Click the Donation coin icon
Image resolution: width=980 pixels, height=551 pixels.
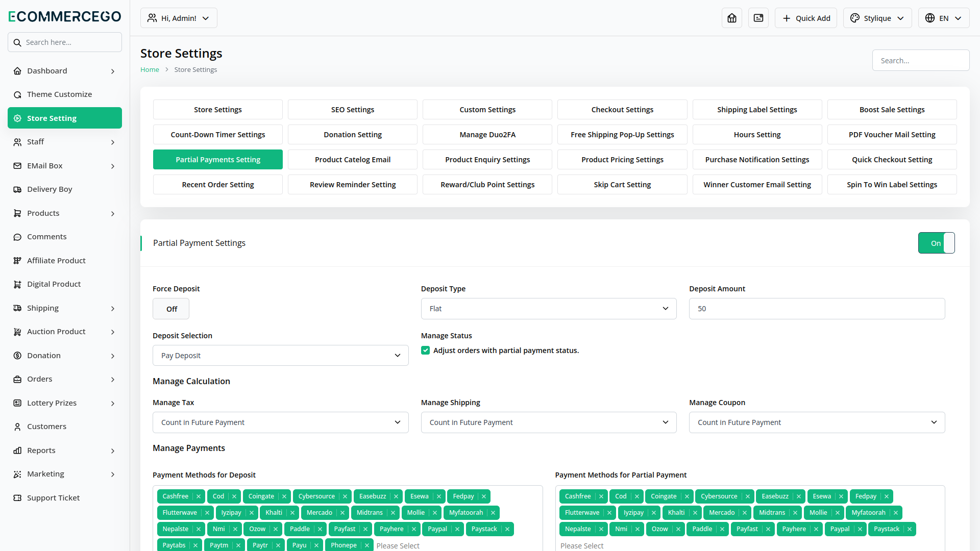[17, 356]
